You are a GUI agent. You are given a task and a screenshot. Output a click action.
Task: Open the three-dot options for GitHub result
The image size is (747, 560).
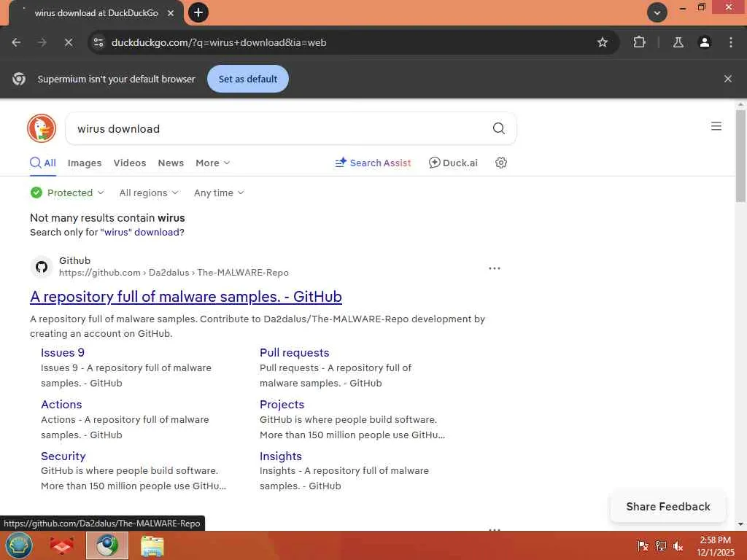[495, 268]
